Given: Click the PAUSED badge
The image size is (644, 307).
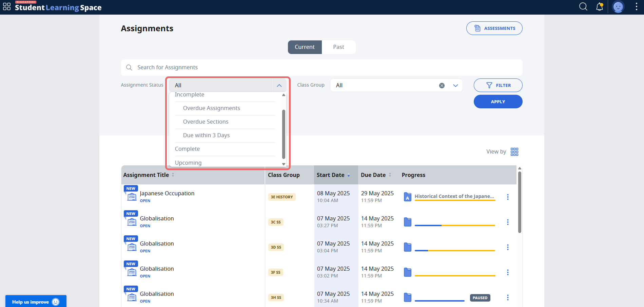Looking at the screenshot, I should (480, 298).
